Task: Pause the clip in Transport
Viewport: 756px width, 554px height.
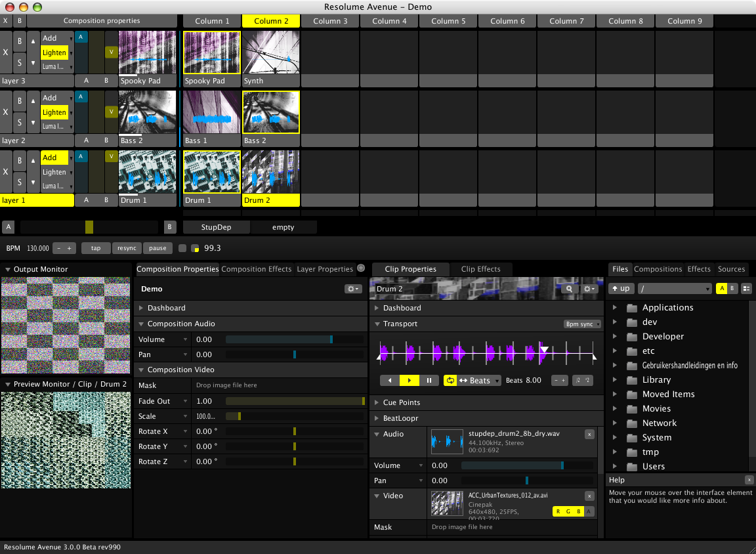Action: (429, 381)
